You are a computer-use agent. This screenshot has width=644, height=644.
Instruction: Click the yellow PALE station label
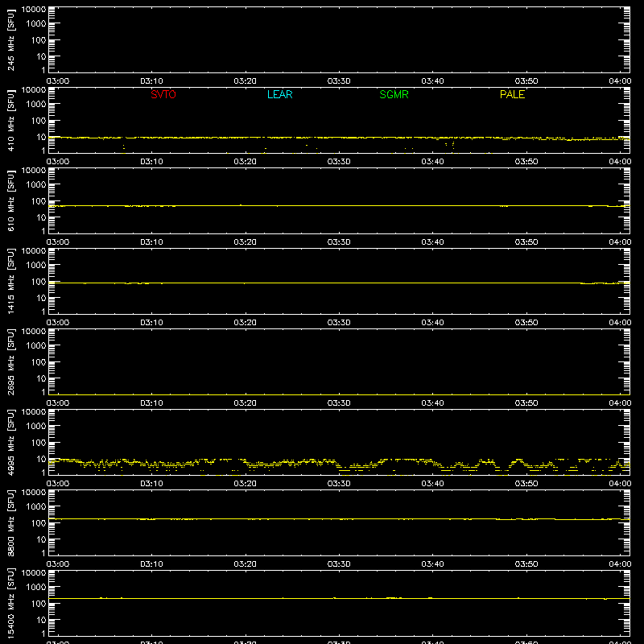coord(512,94)
